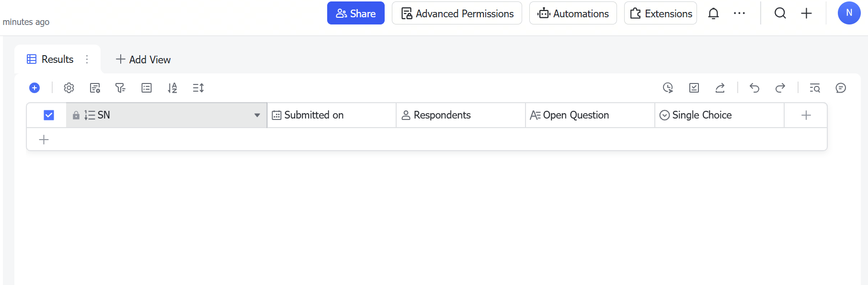The width and height of the screenshot is (868, 285).
Task: Open the Automations panel
Action: coord(573,13)
